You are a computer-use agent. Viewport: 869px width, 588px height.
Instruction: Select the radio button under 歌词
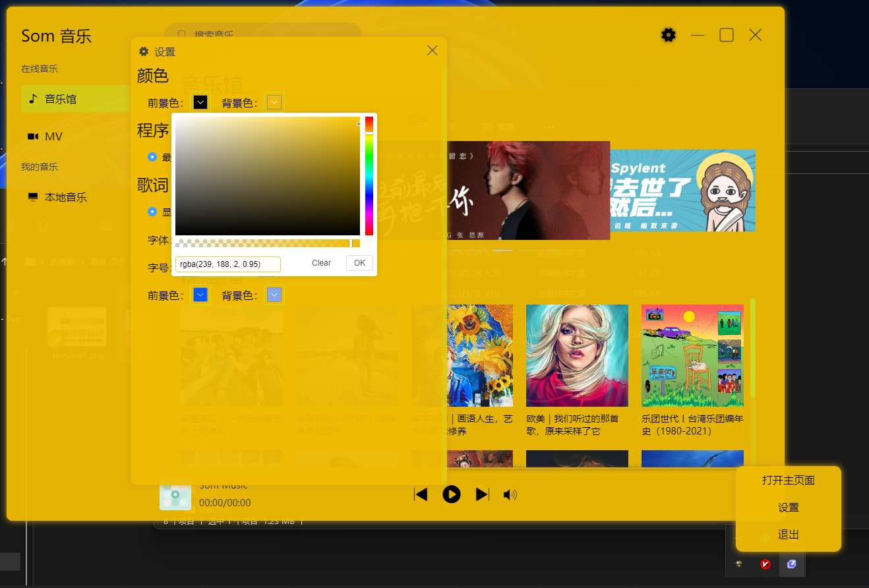(152, 212)
